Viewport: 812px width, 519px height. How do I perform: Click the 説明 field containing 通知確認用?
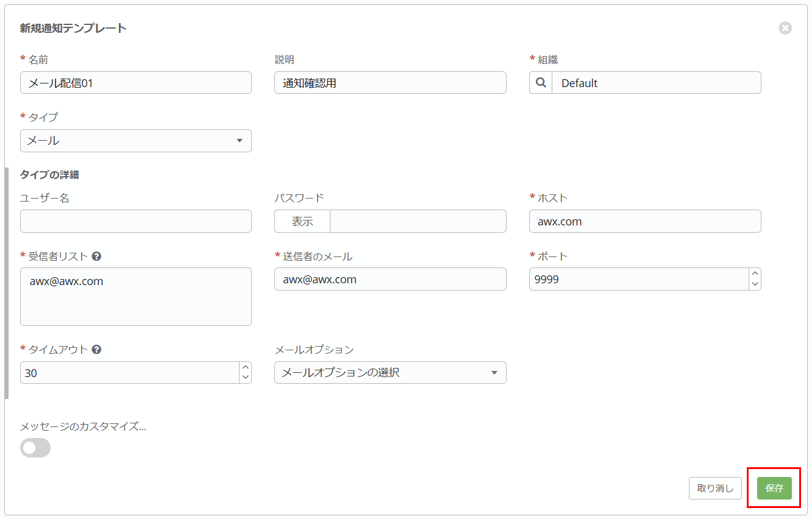point(390,82)
